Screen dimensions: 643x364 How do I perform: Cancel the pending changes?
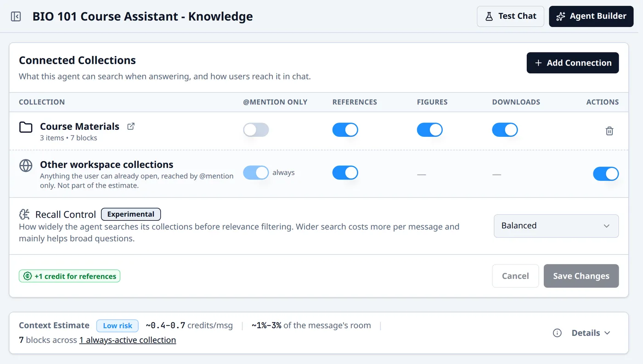pyautogui.click(x=515, y=276)
